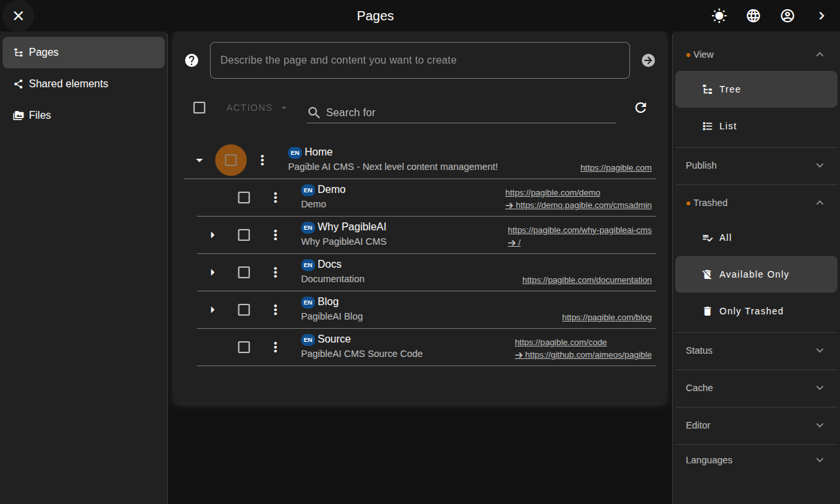Click the help question mark icon
The height and width of the screenshot is (504, 840).
click(191, 60)
